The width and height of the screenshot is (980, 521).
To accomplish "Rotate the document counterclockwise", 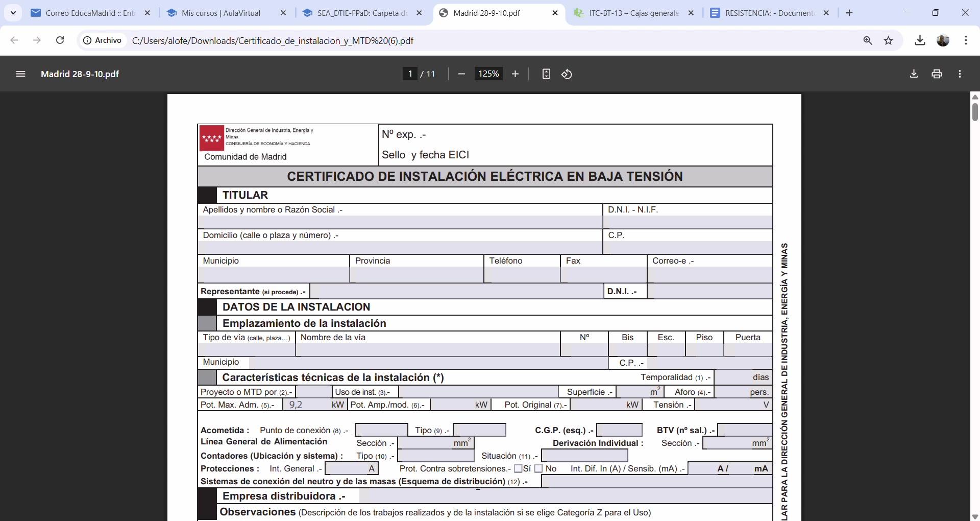I will 567,74.
